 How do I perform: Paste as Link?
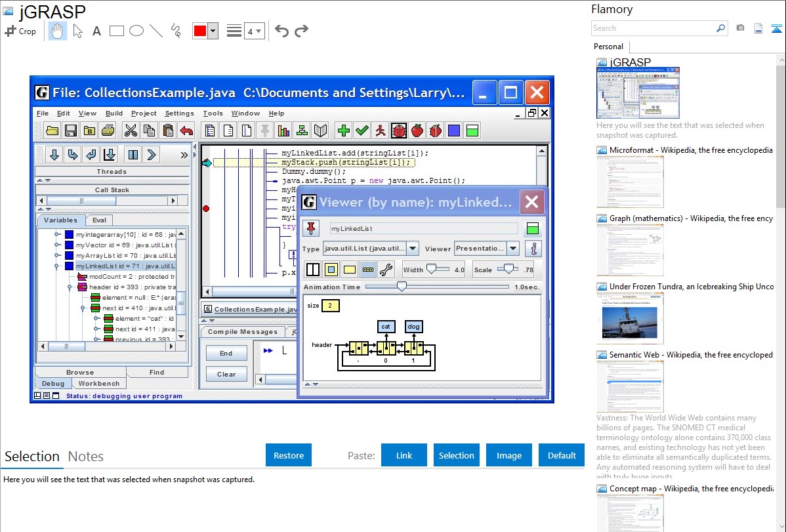404,455
